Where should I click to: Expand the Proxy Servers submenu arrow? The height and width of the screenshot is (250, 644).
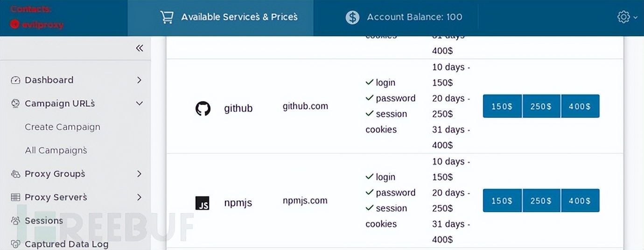(x=139, y=197)
